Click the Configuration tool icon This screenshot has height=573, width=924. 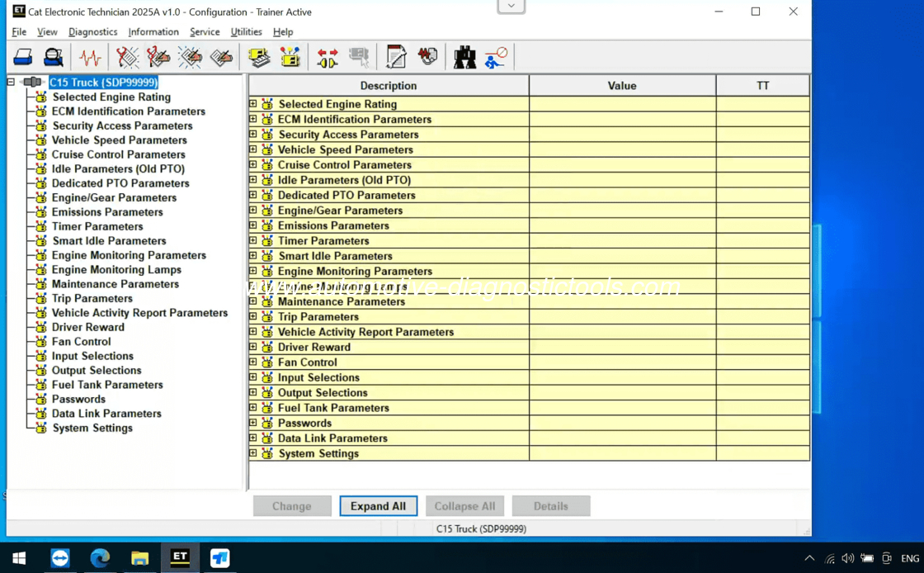[x=290, y=57]
